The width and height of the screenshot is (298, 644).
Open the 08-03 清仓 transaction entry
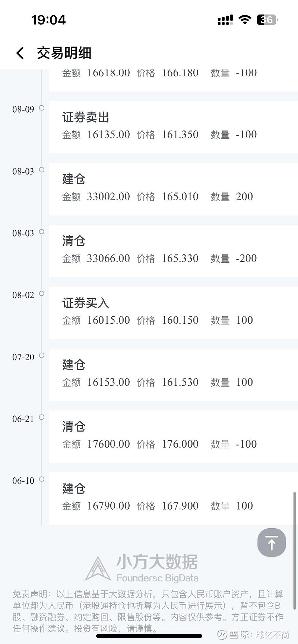click(x=173, y=250)
